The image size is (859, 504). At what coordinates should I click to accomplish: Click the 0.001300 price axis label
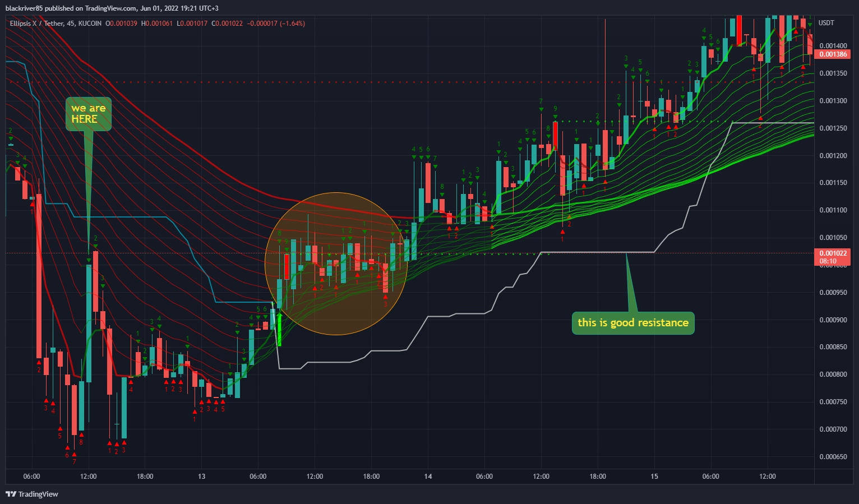point(833,101)
